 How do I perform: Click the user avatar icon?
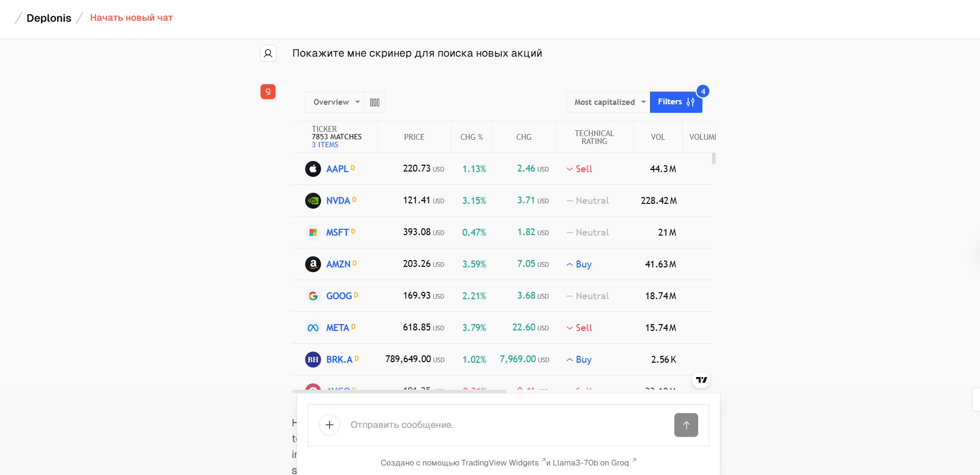268,53
